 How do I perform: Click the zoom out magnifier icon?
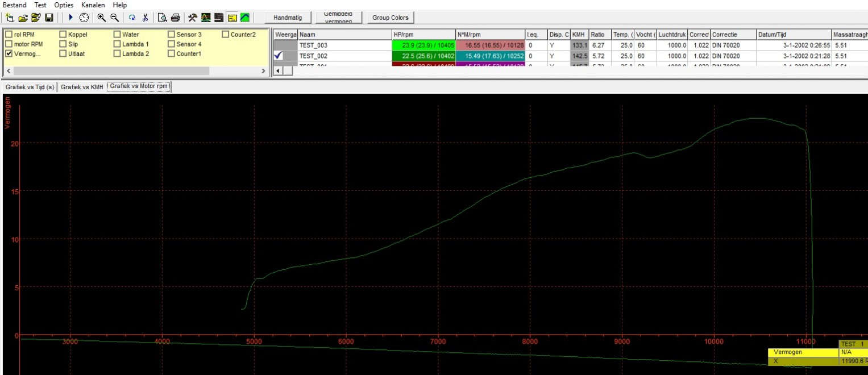115,18
